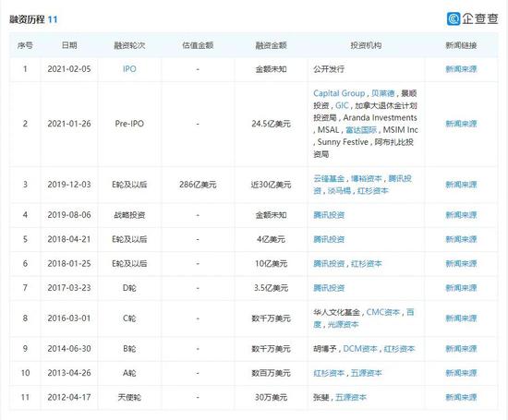Open the CMC资本 investor link
The image size is (508, 420).
[x=383, y=312]
